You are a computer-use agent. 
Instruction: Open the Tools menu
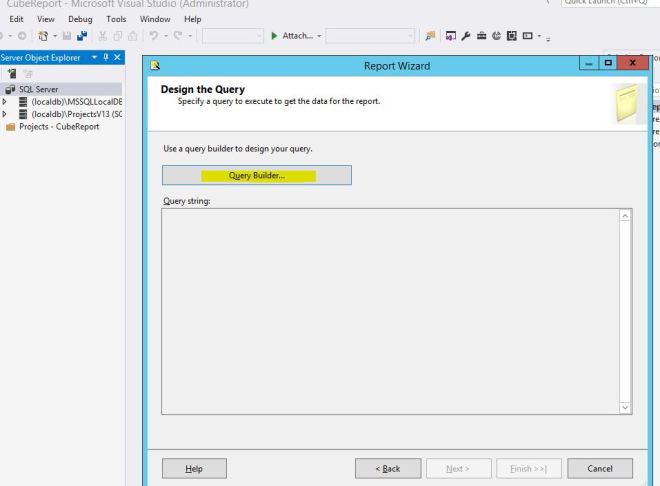tap(117, 19)
